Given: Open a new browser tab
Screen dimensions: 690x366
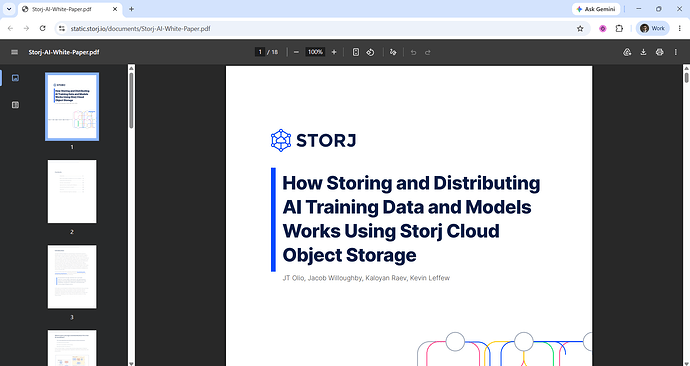Looking at the screenshot, I should pos(131,9).
